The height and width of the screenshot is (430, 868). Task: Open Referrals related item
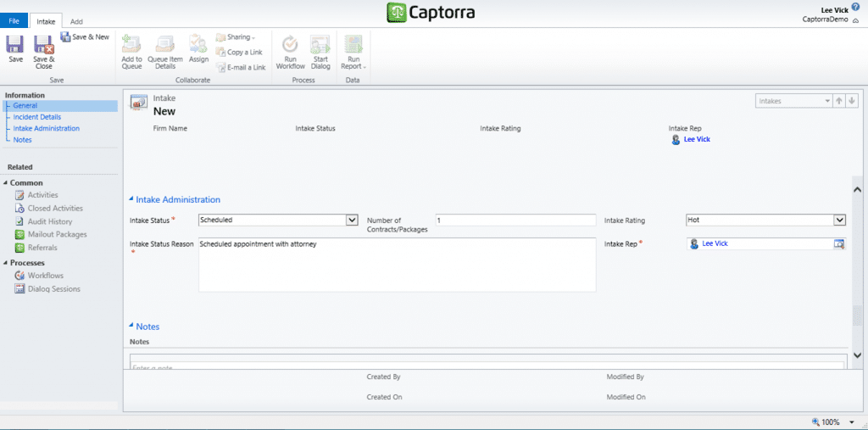36,248
